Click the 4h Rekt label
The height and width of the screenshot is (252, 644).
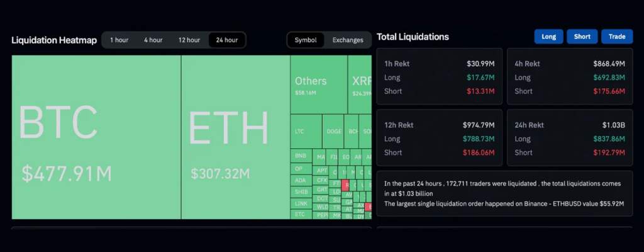528,64
